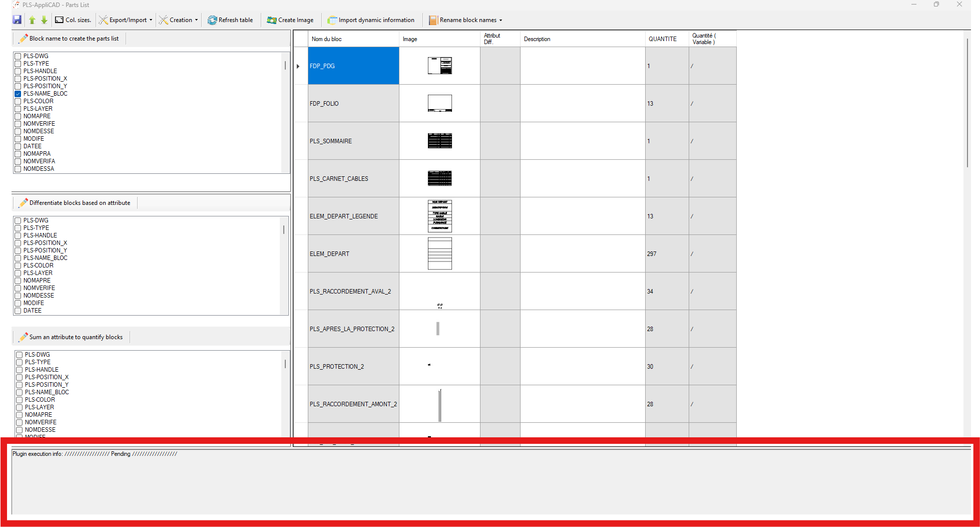
Task: Click Sum an attribute to quantify blocks
Action: pyautogui.click(x=76, y=337)
